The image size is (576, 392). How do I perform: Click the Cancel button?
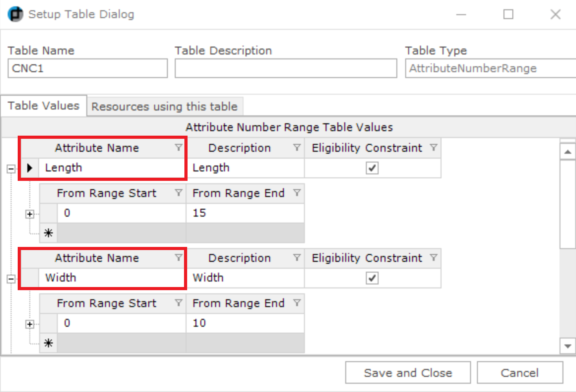click(519, 372)
